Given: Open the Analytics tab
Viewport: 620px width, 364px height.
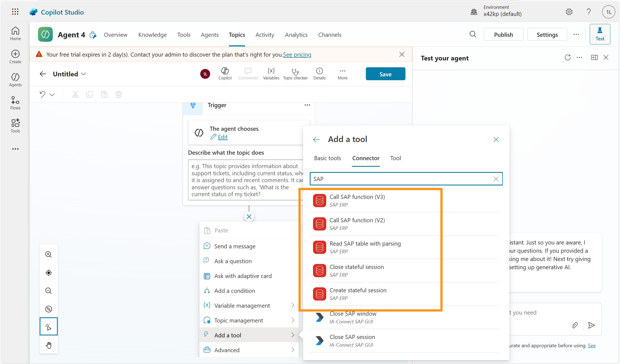Looking at the screenshot, I should click(x=296, y=35).
